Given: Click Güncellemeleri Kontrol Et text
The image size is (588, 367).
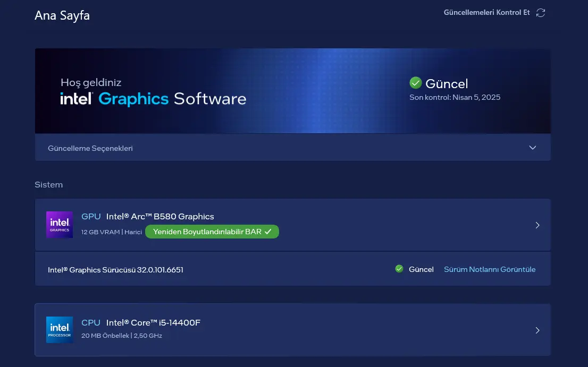Looking at the screenshot, I should click(x=486, y=12).
